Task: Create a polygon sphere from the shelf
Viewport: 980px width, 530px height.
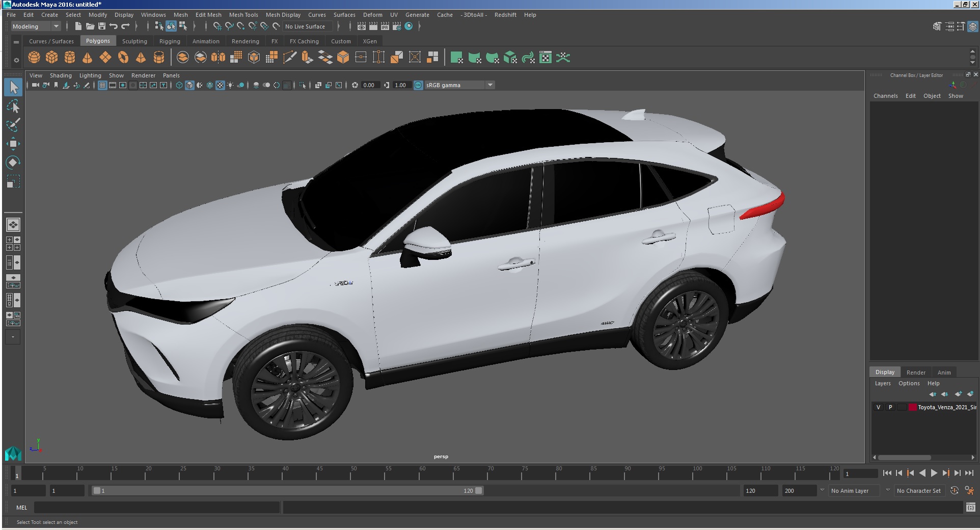Action: (34, 58)
